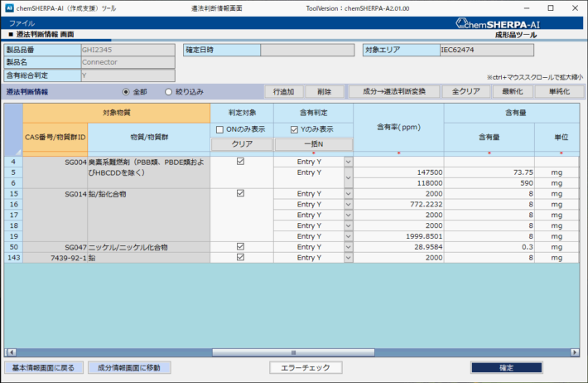Image resolution: width=588 pixels, height=383 pixels.
Task: Select the 全部 radio button
Action: (x=126, y=91)
